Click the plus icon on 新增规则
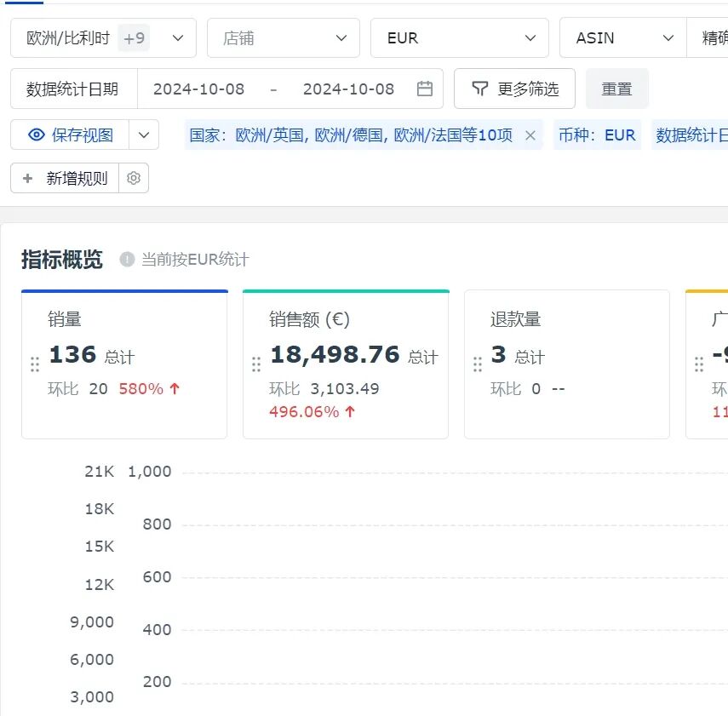The height and width of the screenshot is (716, 728). [x=26, y=178]
